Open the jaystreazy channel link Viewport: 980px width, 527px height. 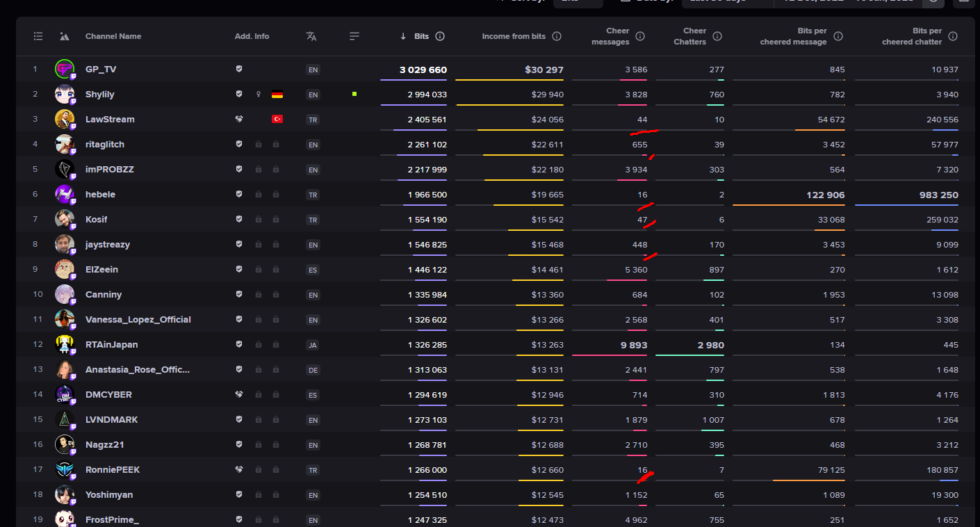click(x=108, y=245)
